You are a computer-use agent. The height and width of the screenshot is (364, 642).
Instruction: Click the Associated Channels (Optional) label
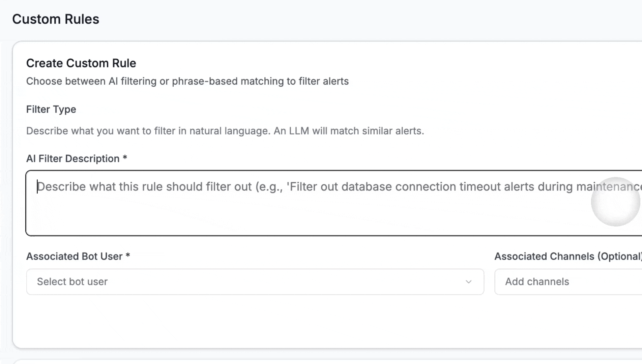pos(568,256)
